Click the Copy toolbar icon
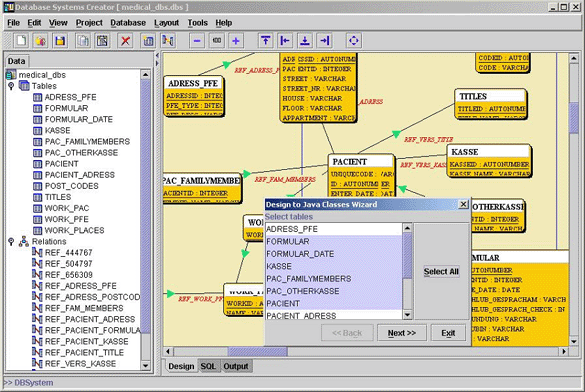This screenshot has width=585, height=392. pos(83,40)
